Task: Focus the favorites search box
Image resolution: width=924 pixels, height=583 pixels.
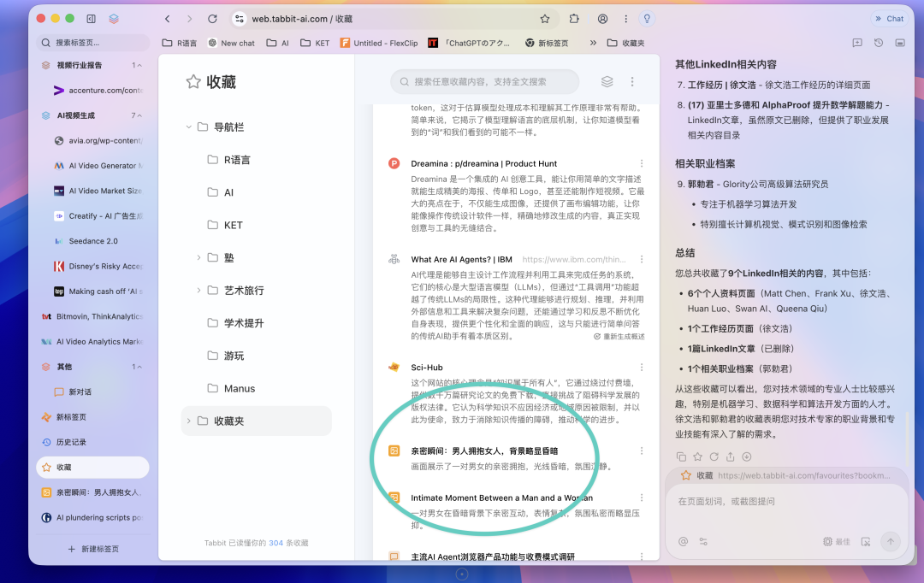Action: 484,82
